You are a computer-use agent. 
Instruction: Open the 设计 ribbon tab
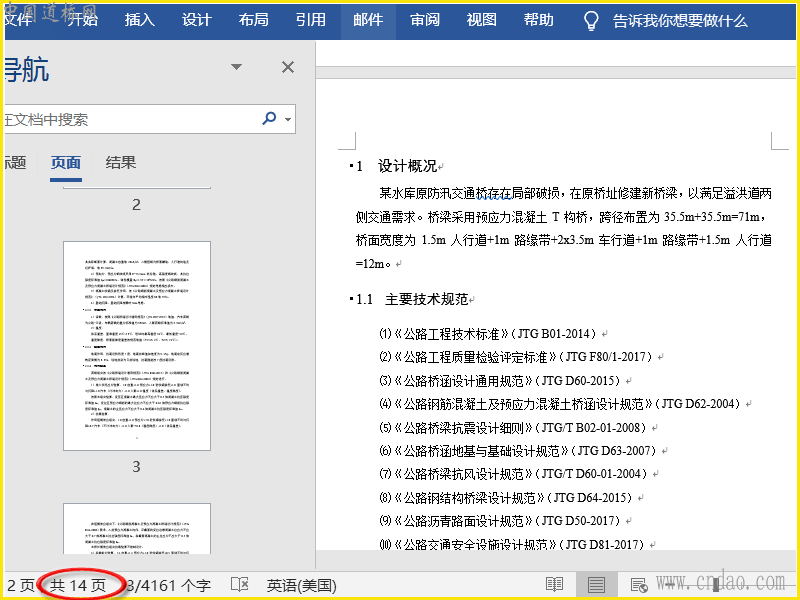pyautogui.click(x=196, y=20)
